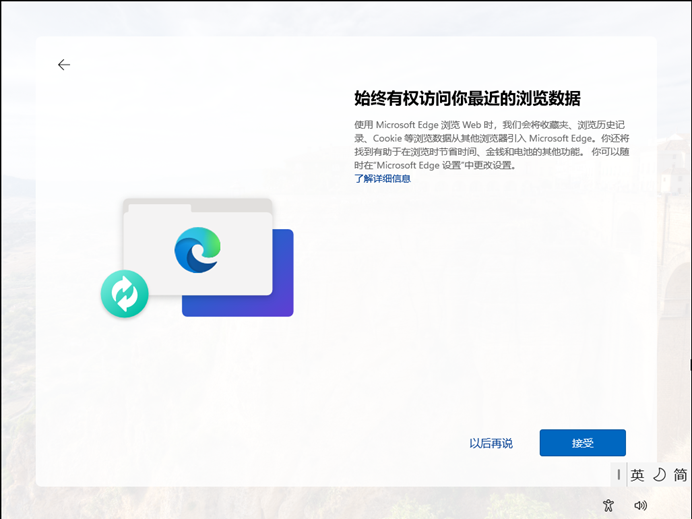
Task: Click the IME toolbar drag handle
Action: 619,475
